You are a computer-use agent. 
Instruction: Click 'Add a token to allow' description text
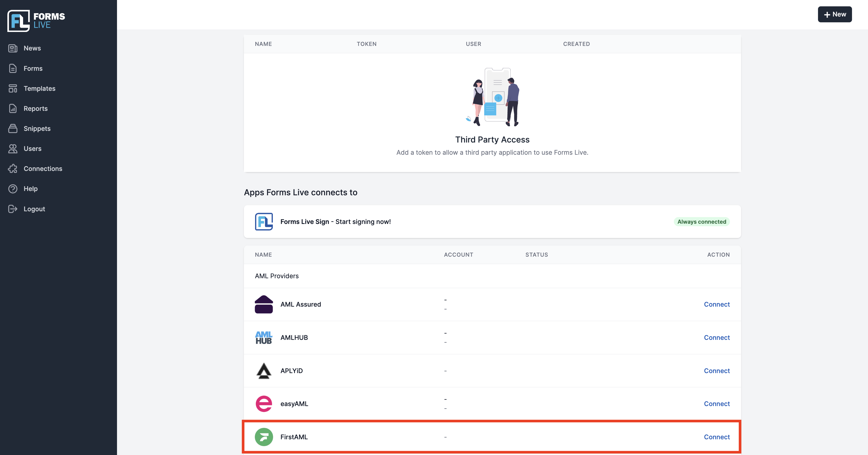[x=492, y=153]
